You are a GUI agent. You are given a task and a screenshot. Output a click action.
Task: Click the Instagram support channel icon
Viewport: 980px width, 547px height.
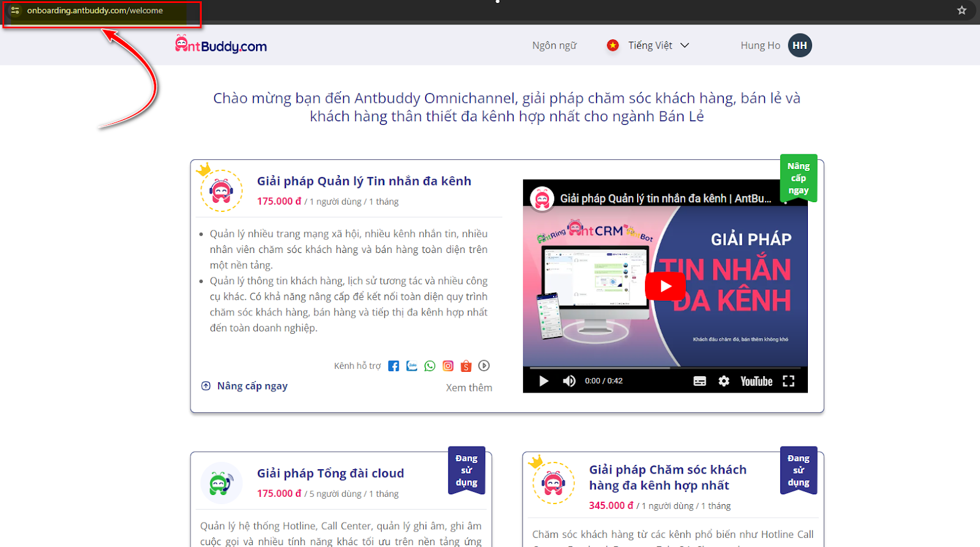[x=448, y=366]
